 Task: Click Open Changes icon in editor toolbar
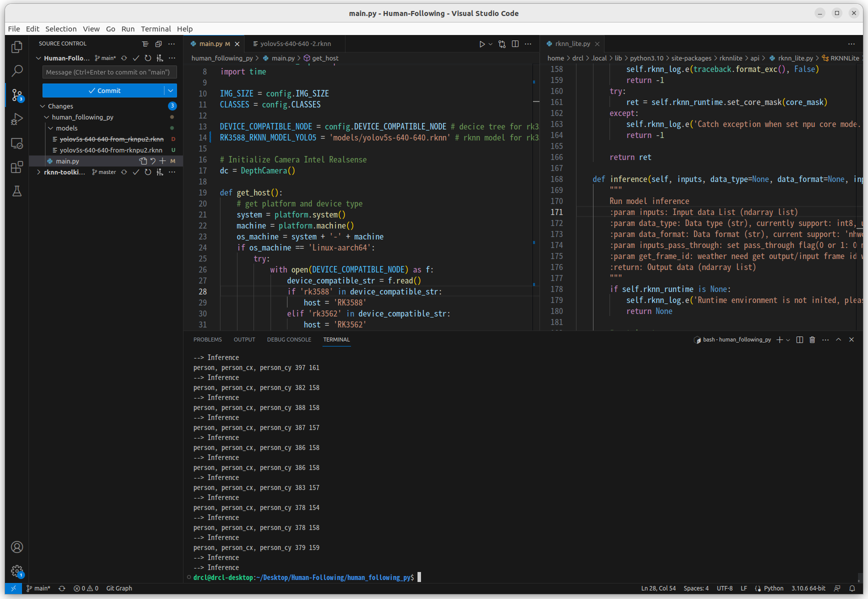[x=502, y=44]
